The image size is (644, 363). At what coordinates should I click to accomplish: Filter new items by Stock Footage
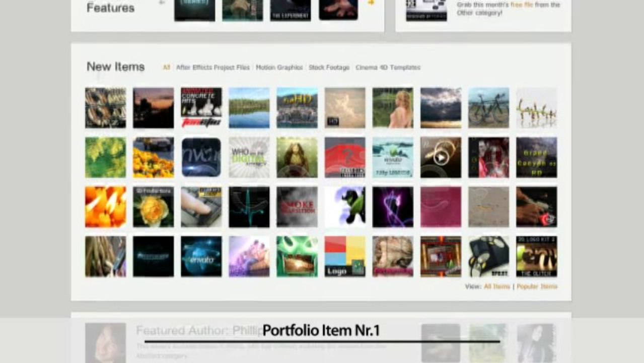329,68
